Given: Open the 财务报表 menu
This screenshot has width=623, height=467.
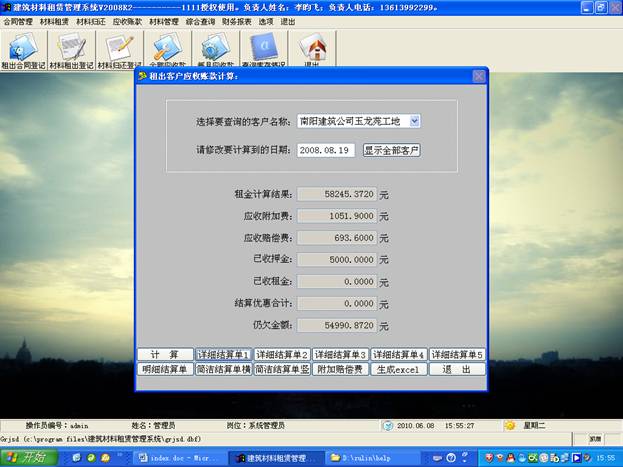Looking at the screenshot, I should 237,21.
